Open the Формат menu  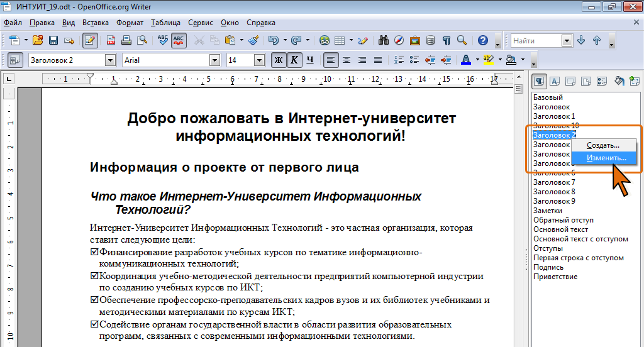tap(130, 23)
